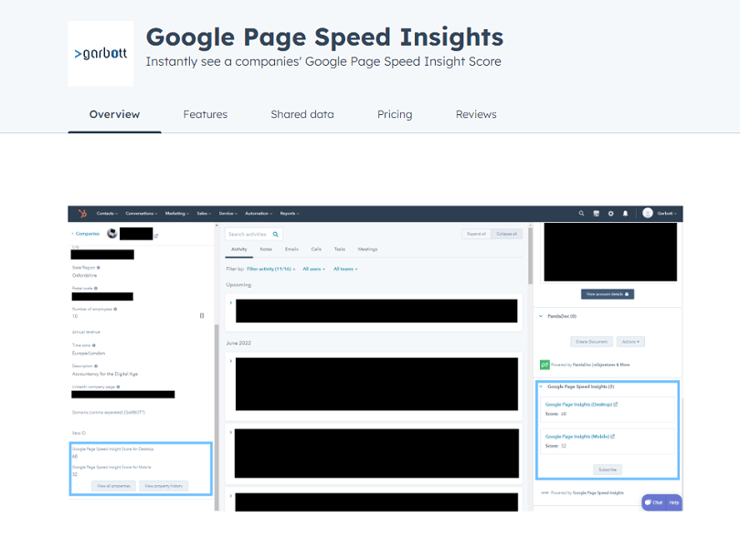740x560 pixels.
Task: Click the Expand all button
Action: coord(476,234)
